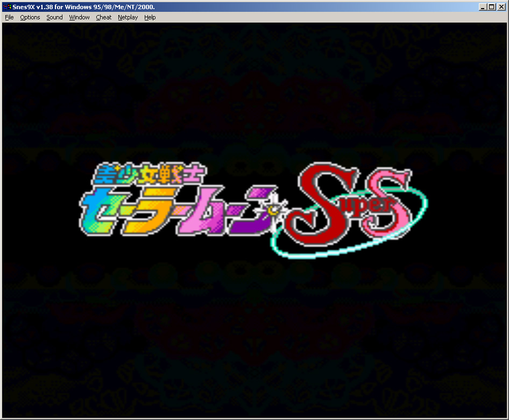Open the Window menu
509x420 pixels.
(x=79, y=18)
